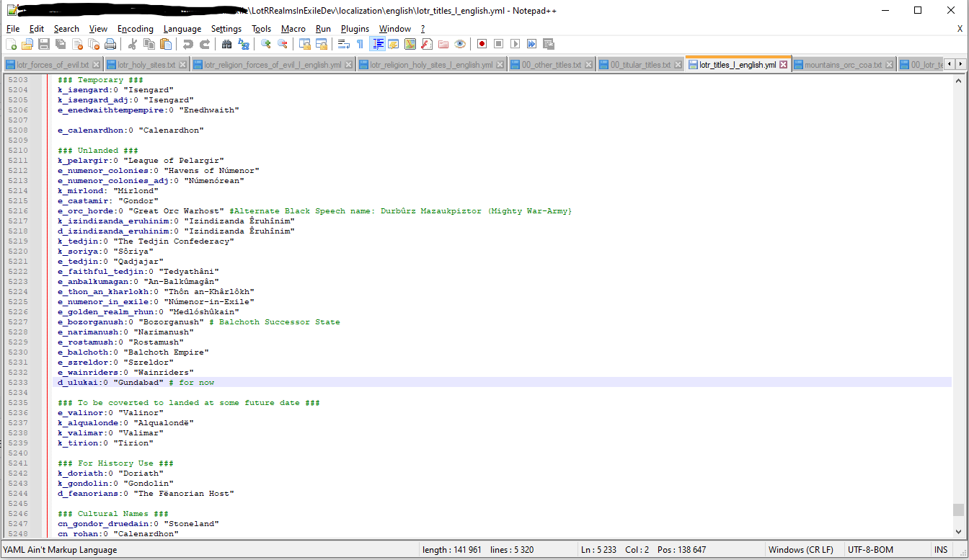Open the Tools menu
Viewport: 969px width, 560px height.
coord(262,29)
